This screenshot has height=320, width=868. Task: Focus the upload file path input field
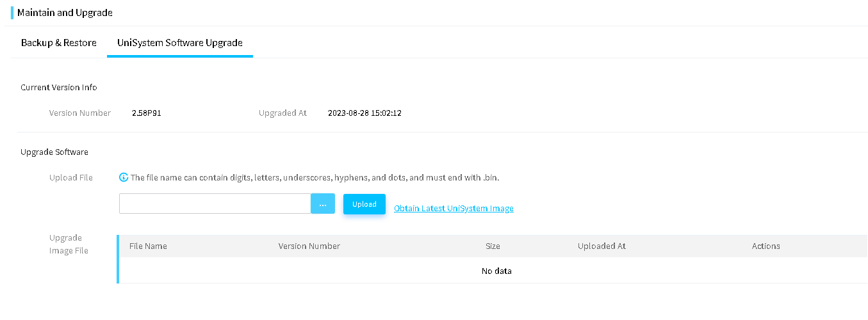[x=215, y=204]
